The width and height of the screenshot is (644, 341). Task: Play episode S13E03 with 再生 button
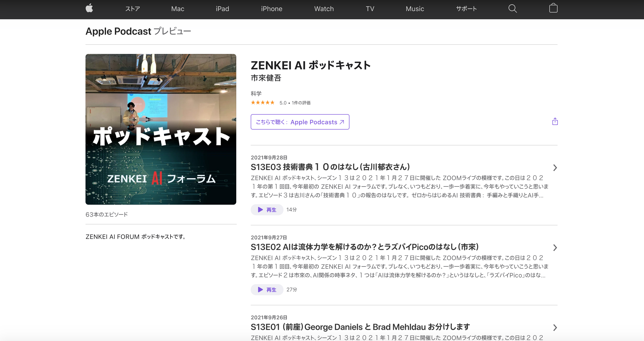pyautogui.click(x=267, y=210)
